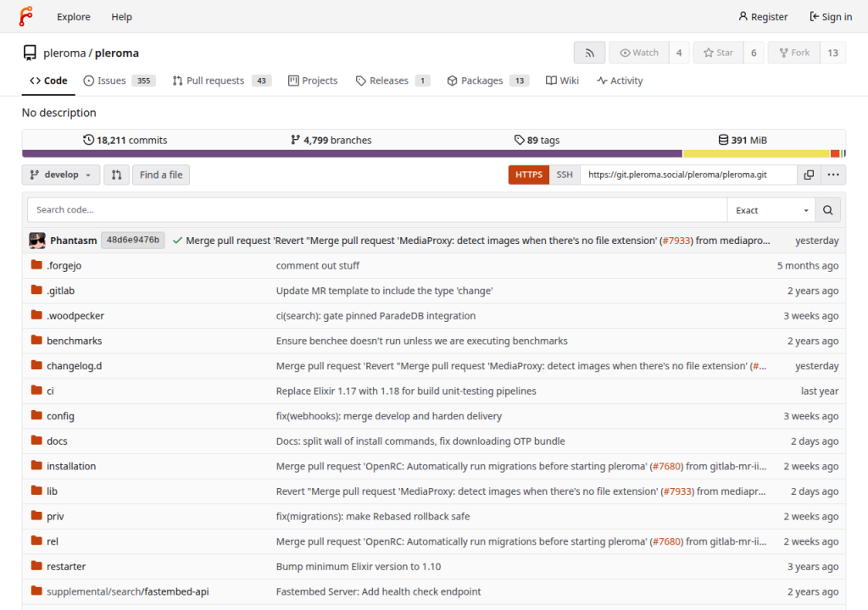
Task: Click the Register link
Action: tap(763, 17)
